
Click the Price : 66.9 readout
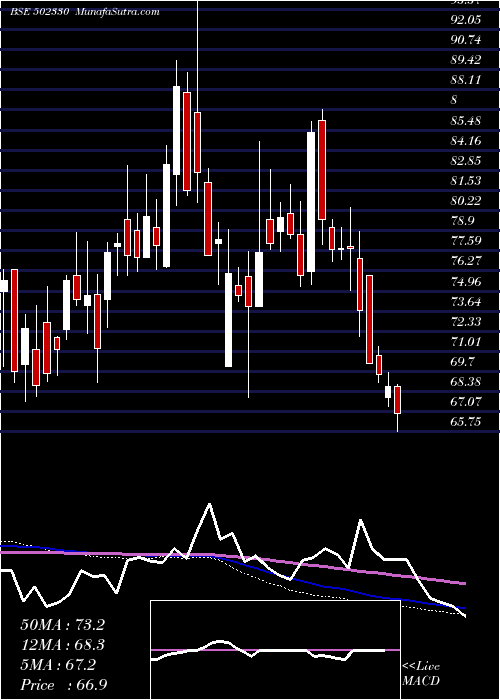64,685
